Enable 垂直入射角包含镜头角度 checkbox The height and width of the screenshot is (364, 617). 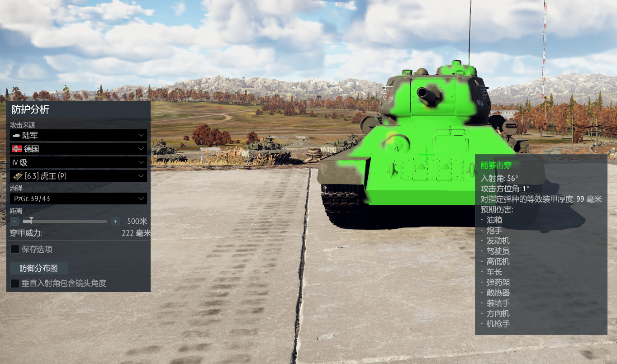15,283
